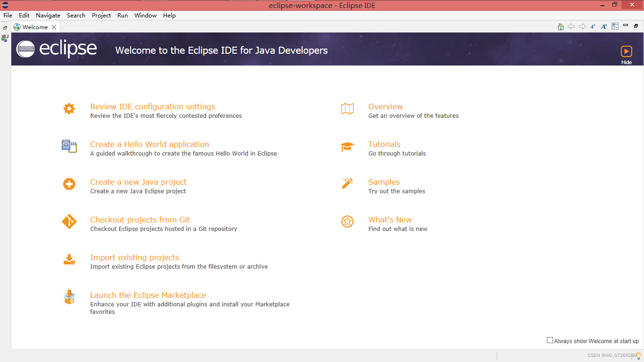Open the Navigate menu

pyautogui.click(x=48, y=16)
